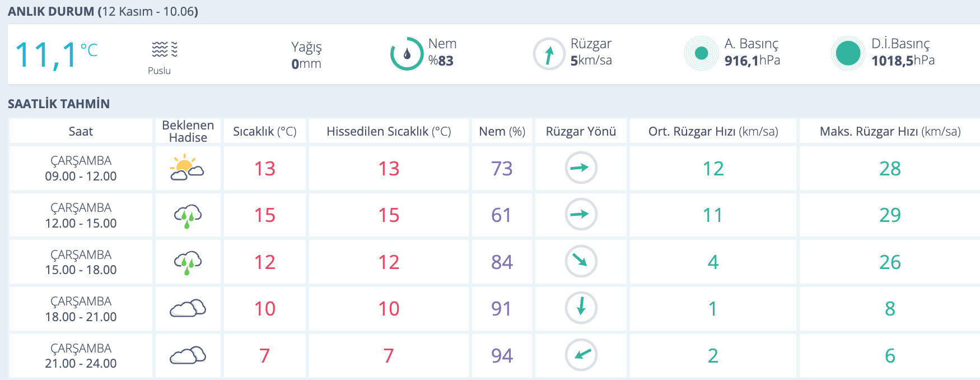This screenshot has height=380, width=980.
Task: Click the partly cloudy icon for 09.00-12.00
Action: point(186,168)
